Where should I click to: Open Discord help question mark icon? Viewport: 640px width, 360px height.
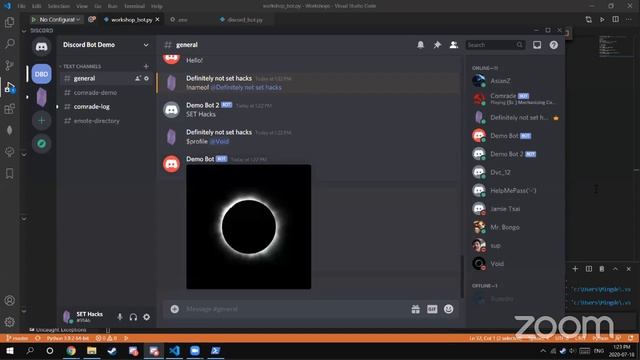(x=553, y=45)
